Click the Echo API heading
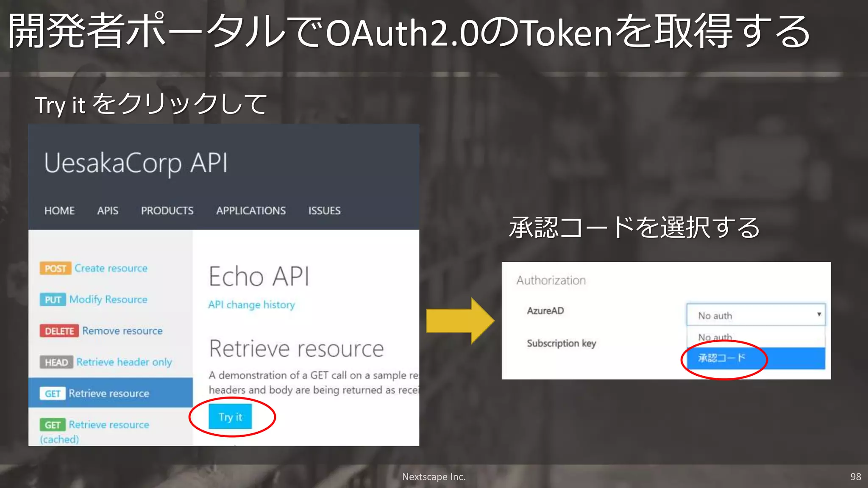The height and width of the screenshot is (488, 868). (259, 277)
